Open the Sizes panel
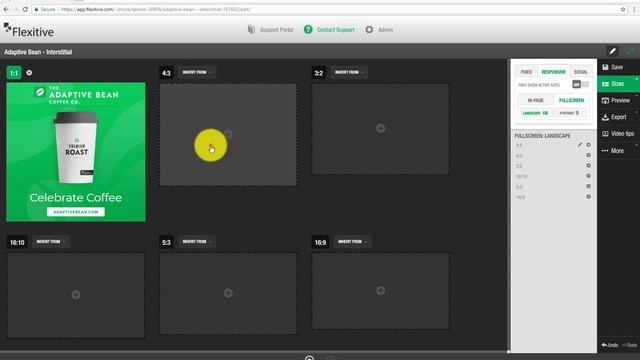The width and height of the screenshot is (640, 360). (x=618, y=84)
